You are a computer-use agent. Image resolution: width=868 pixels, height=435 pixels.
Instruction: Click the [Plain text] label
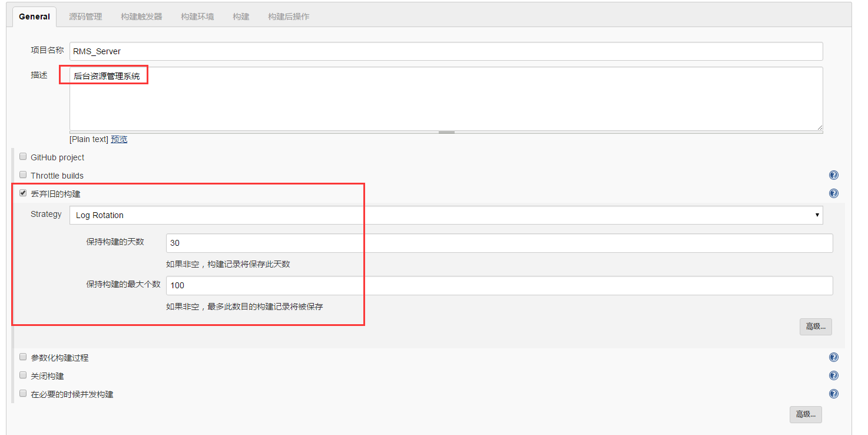(x=89, y=139)
